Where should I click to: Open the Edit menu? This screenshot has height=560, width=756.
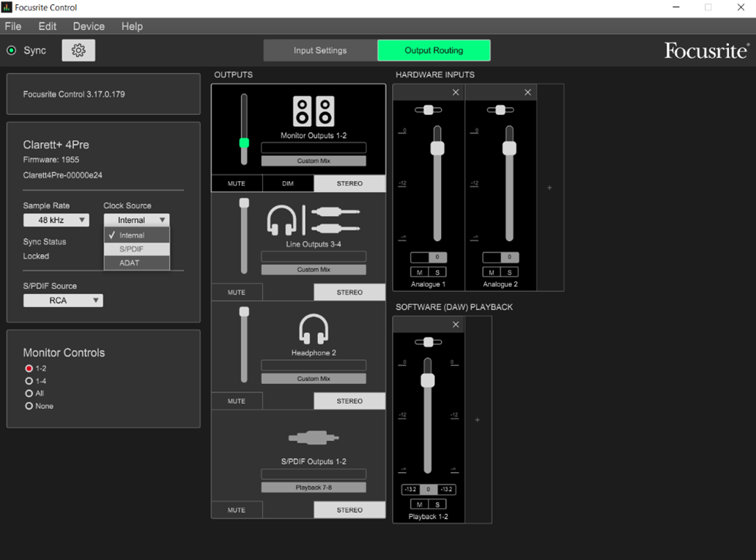(x=47, y=26)
